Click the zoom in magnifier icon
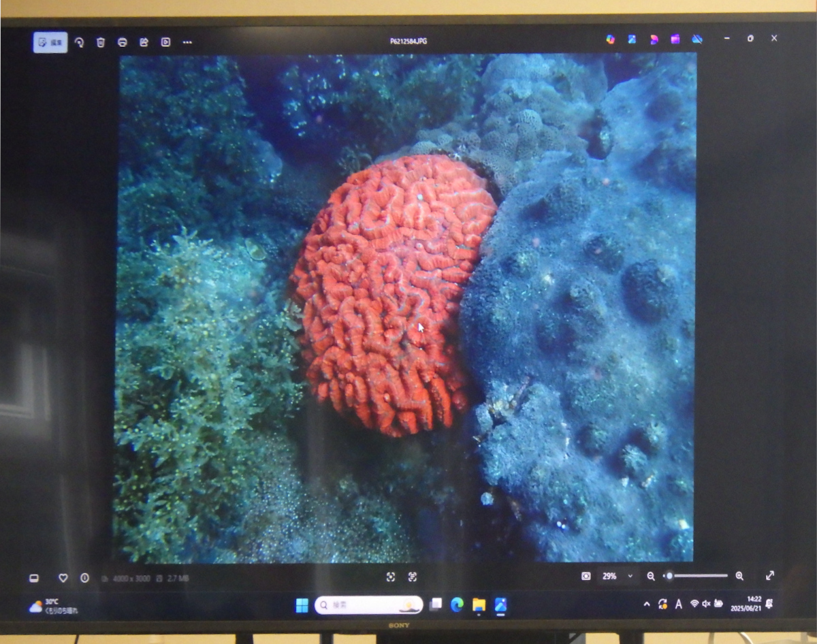Viewport: 817px width, 644px height. (739, 576)
